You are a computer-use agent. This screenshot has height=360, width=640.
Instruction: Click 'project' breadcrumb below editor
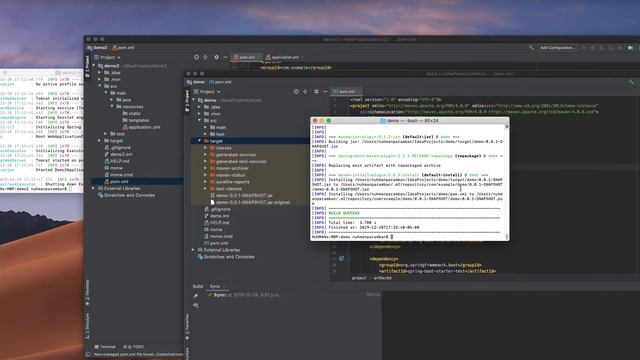(359, 278)
